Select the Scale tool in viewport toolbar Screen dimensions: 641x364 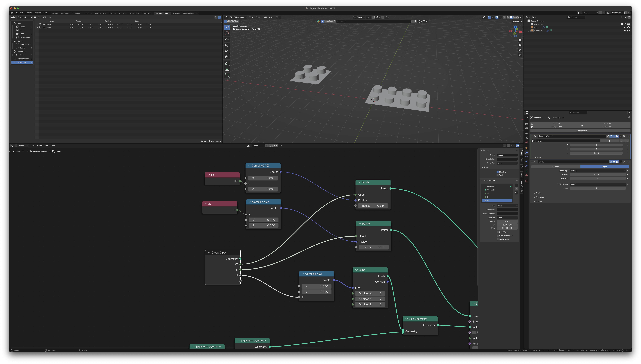[x=227, y=51]
